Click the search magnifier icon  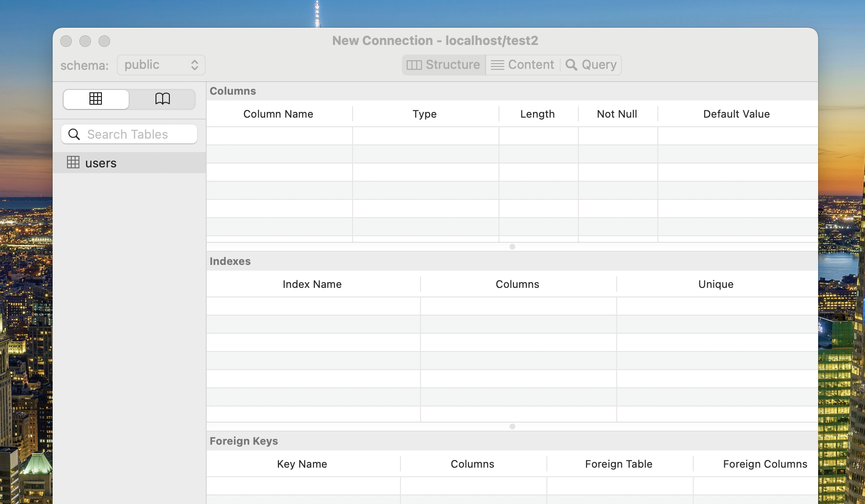tap(74, 134)
